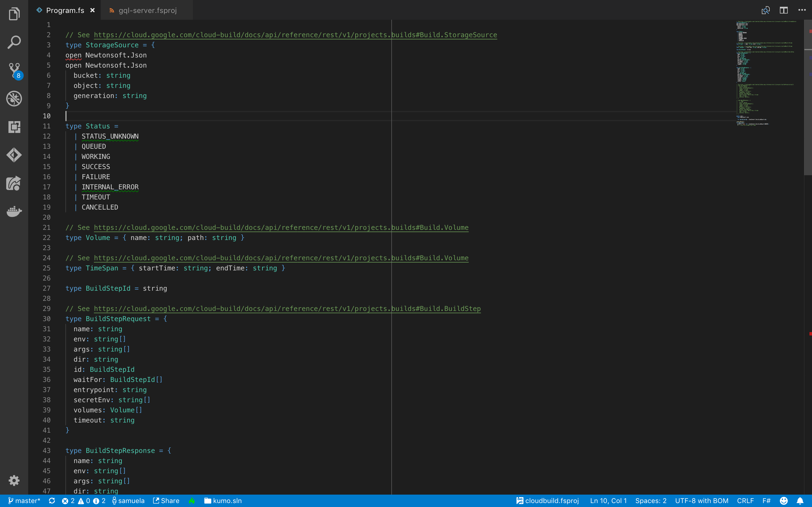812x507 pixels.
Task: Change line endings from CRLF
Action: click(745, 501)
